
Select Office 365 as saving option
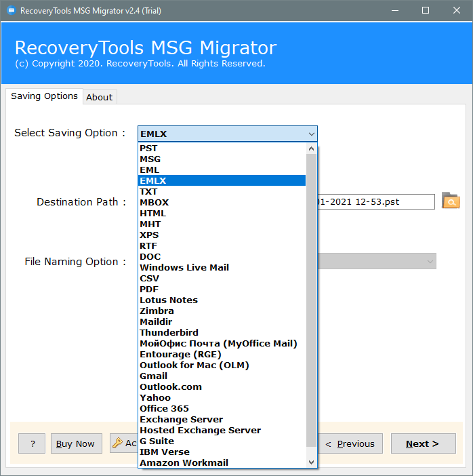click(x=222, y=409)
